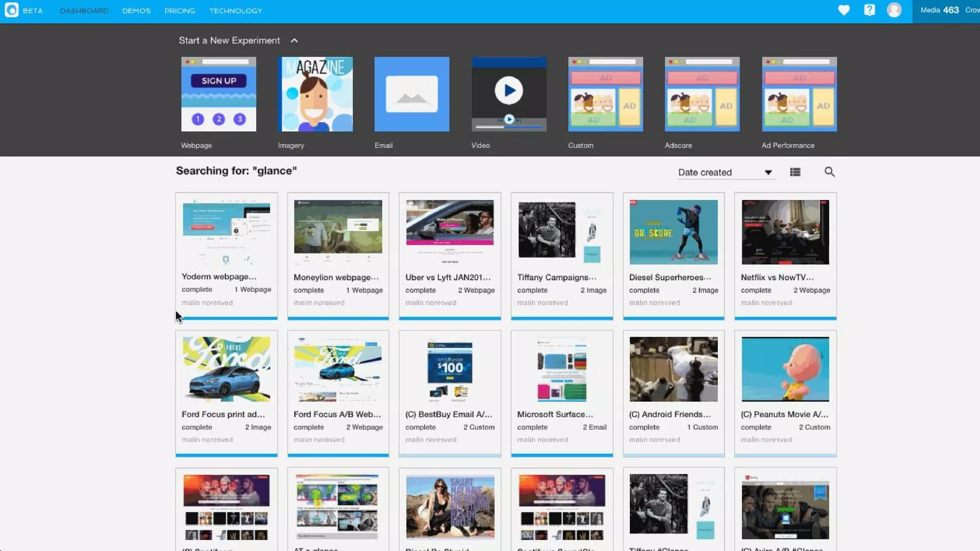
Task: Open the BestBuy Email A/B card
Action: point(450,393)
